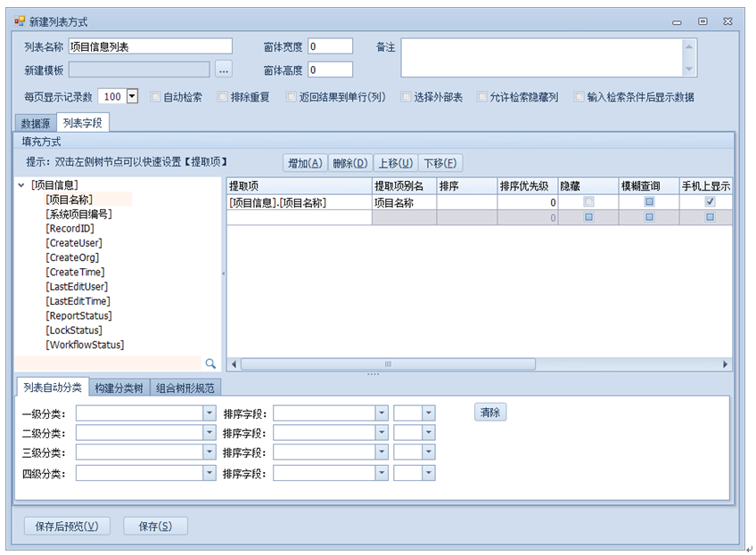The width and height of the screenshot is (756, 555).
Task: Click the right arrow of the horizontal scrollbar
Action: pyautogui.click(x=726, y=364)
